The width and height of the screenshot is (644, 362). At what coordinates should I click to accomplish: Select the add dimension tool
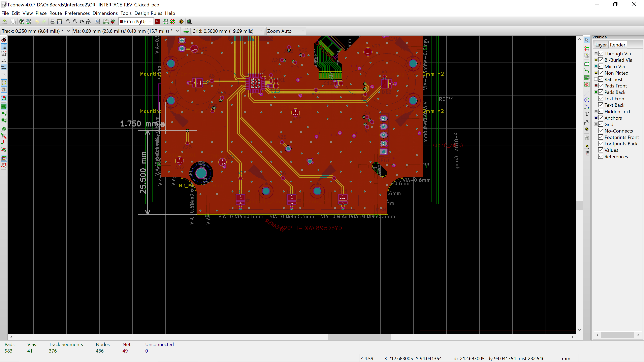[587, 122]
